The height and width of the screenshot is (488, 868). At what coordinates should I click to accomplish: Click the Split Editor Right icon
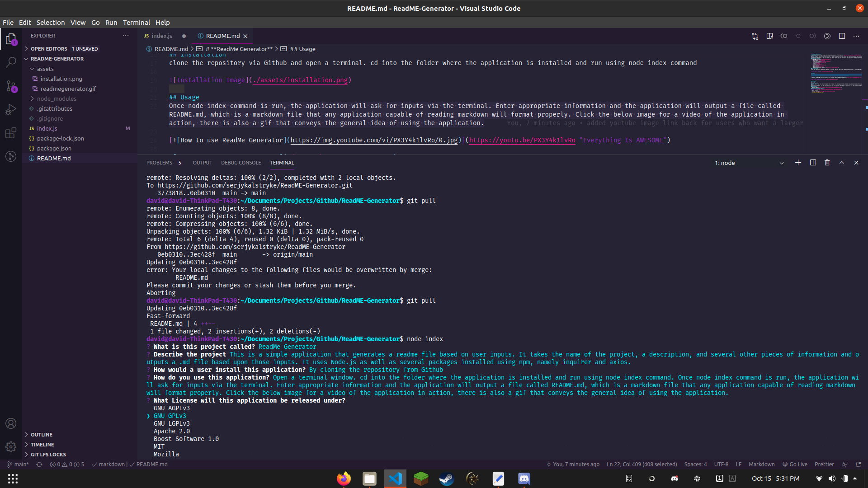click(x=842, y=36)
